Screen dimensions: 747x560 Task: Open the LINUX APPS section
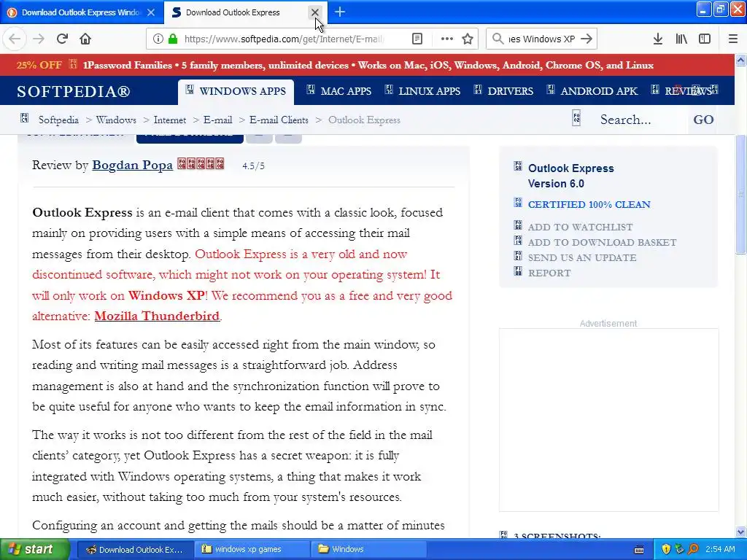coord(422,90)
